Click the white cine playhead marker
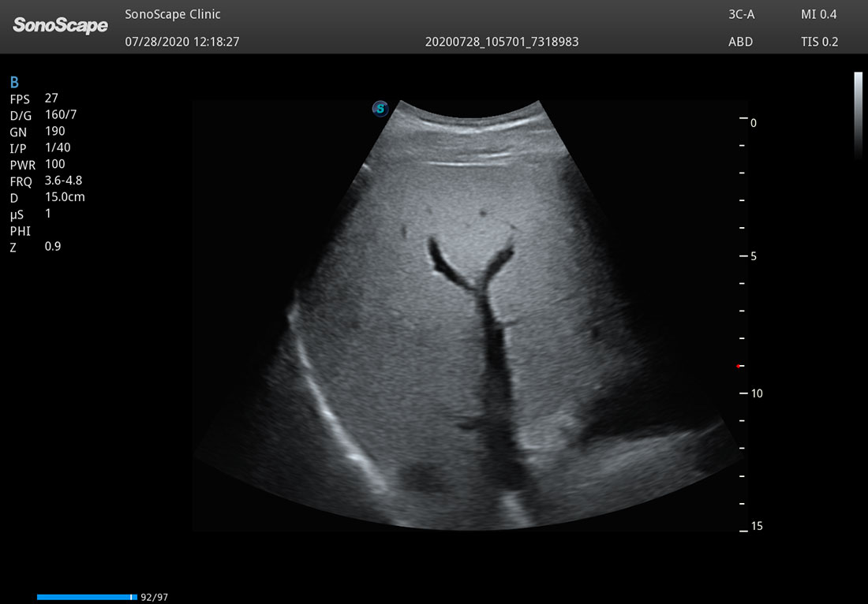 click(133, 598)
